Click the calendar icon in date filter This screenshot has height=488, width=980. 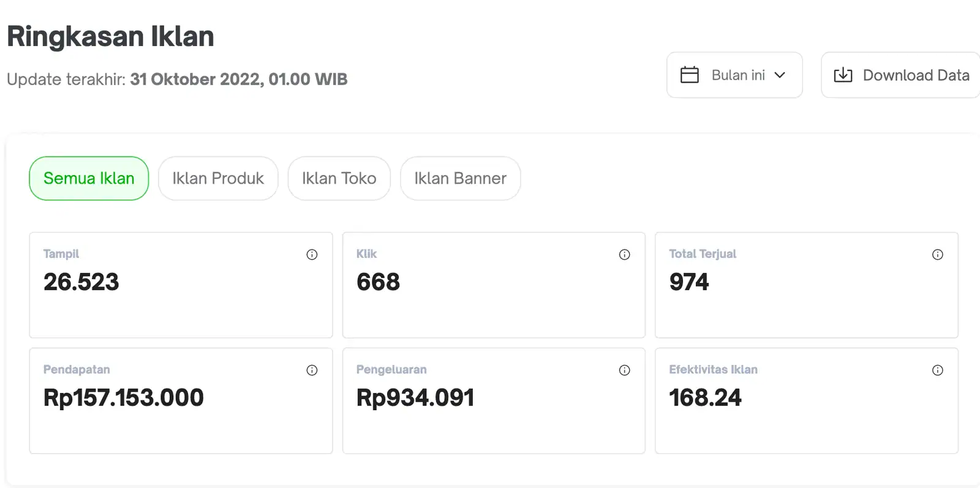tap(690, 75)
